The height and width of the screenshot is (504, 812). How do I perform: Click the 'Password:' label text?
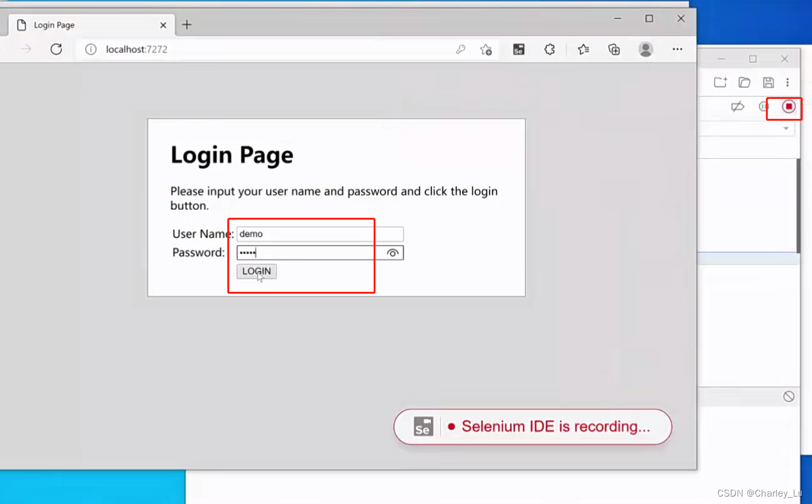(198, 253)
